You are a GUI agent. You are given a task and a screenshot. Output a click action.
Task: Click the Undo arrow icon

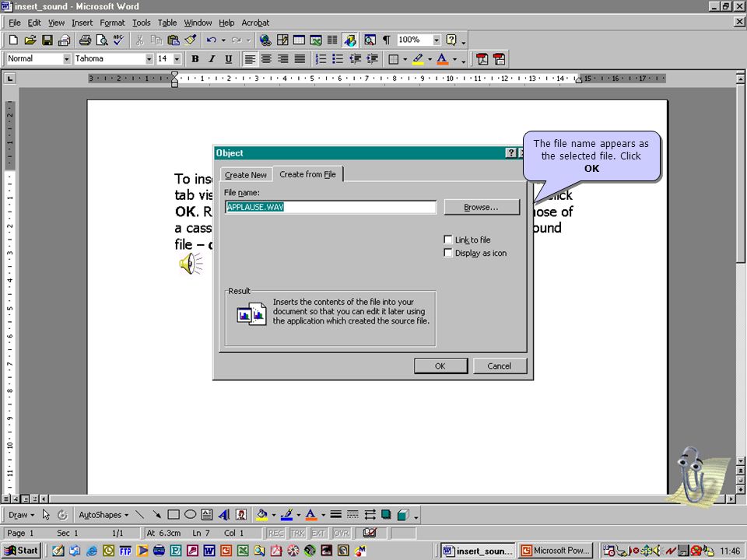(212, 40)
